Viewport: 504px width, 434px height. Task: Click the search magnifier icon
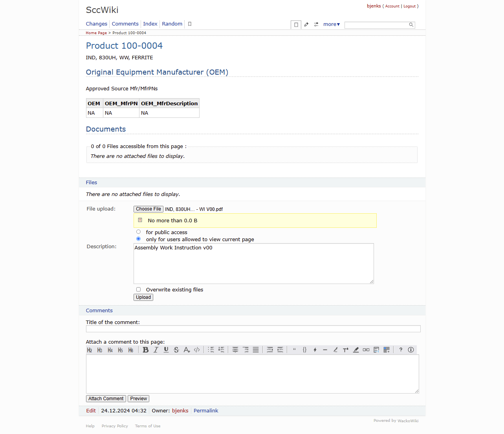pyautogui.click(x=411, y=25)
